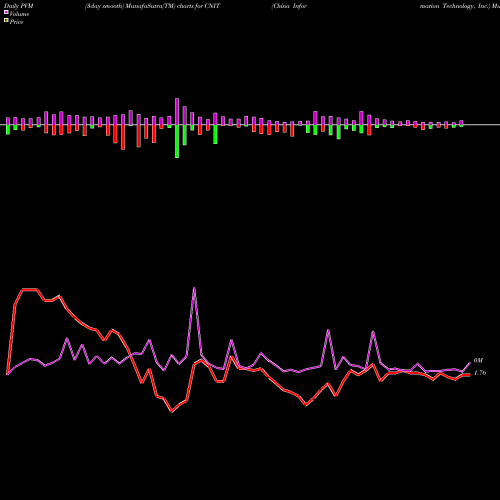
Task: Click the Volume legend color swatch
Action: tap(6, 12)
